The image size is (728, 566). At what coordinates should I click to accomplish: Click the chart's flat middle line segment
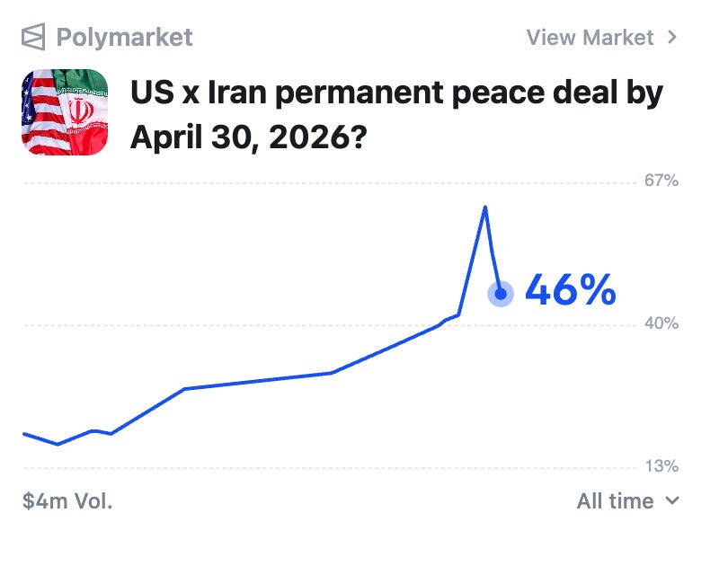[x=258, y=381]
